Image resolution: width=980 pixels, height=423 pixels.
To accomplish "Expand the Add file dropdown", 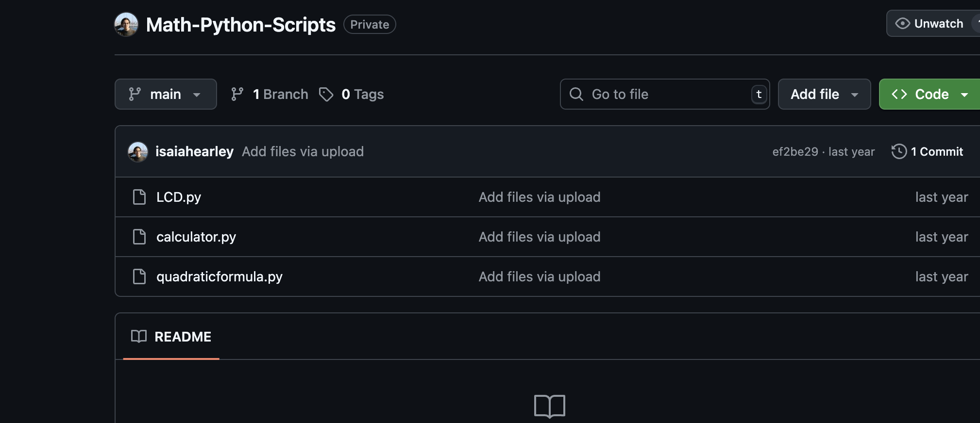I will [x=824, y=94].
